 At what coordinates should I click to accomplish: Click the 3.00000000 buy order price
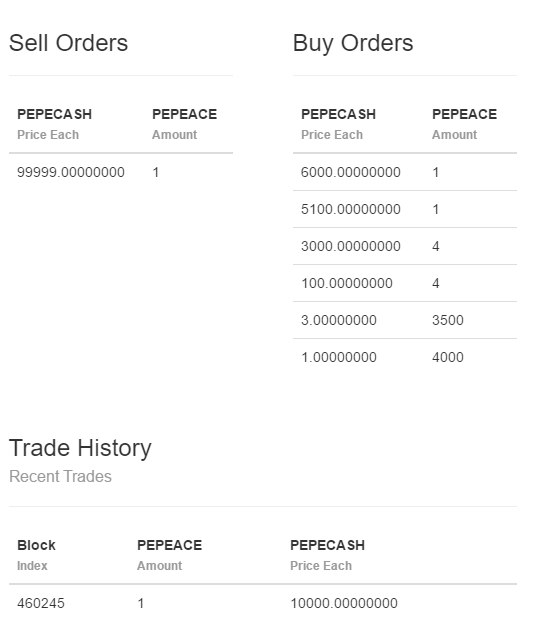tap(339, 320)
